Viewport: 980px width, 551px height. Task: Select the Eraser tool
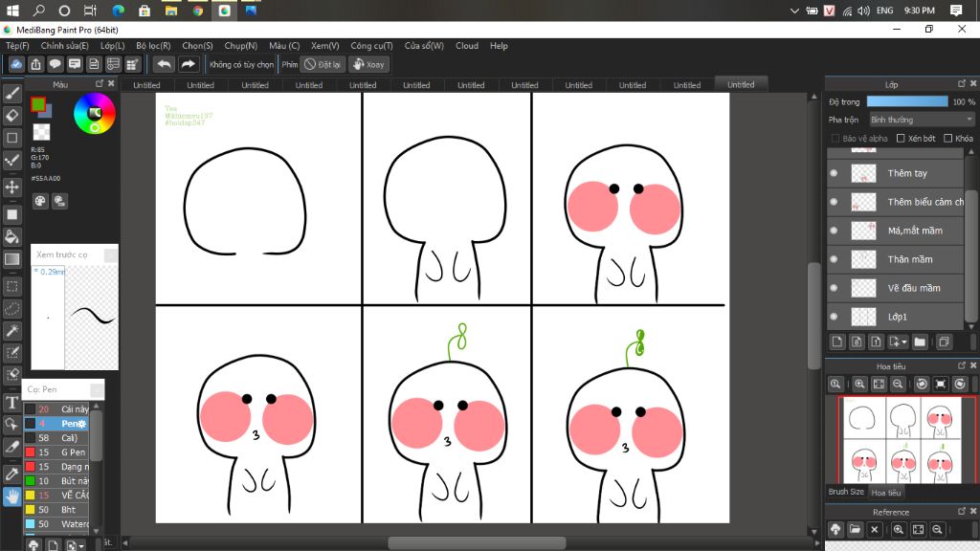point(11,116)
